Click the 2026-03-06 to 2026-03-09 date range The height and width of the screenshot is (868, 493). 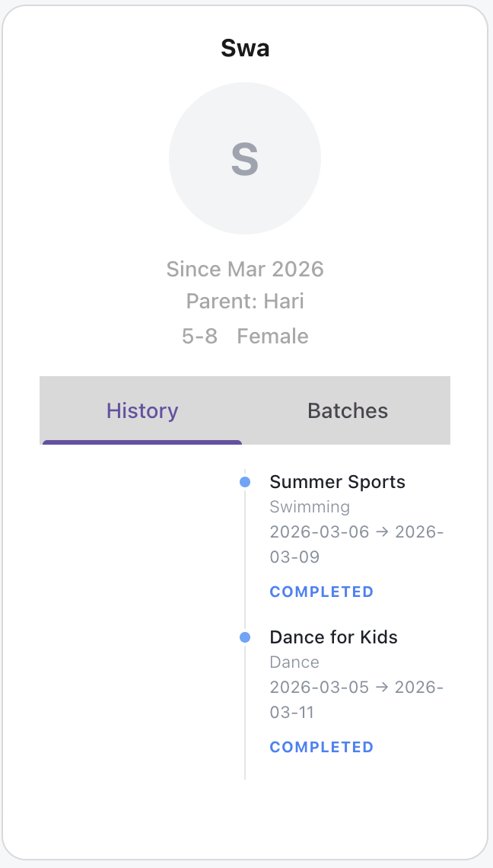357,544
